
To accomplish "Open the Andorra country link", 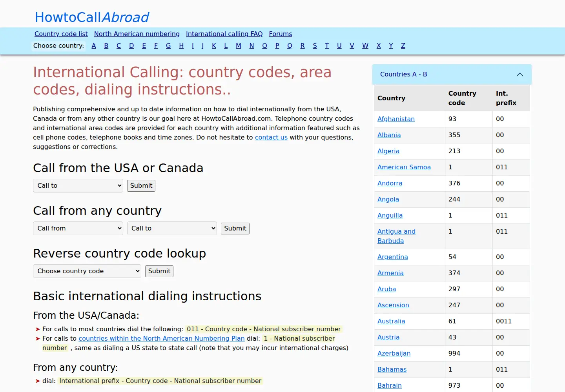I will [x=390, y=183].
